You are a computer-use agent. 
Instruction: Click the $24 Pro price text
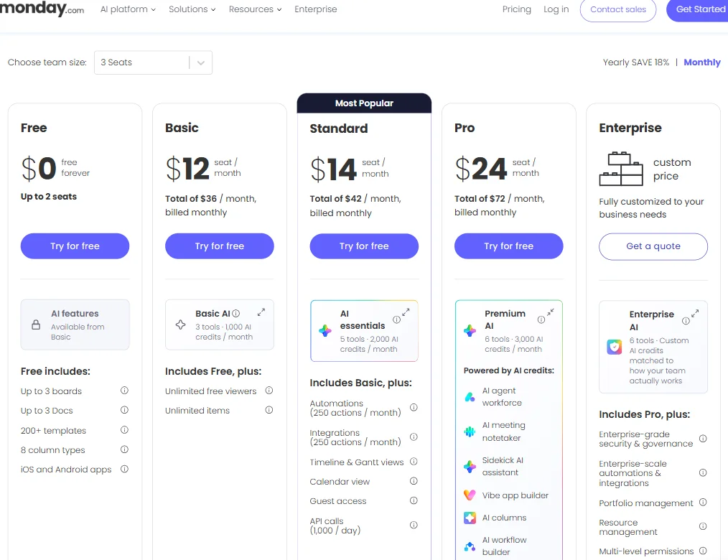(480, 168)
